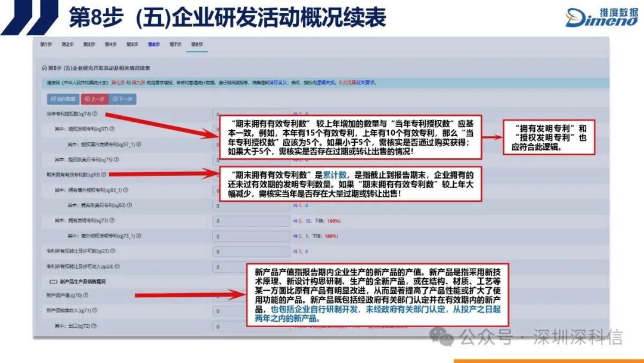Screen dimensions: 644x363
Task: Open the 第七条 link in notice bar
Action: [118, 82]
